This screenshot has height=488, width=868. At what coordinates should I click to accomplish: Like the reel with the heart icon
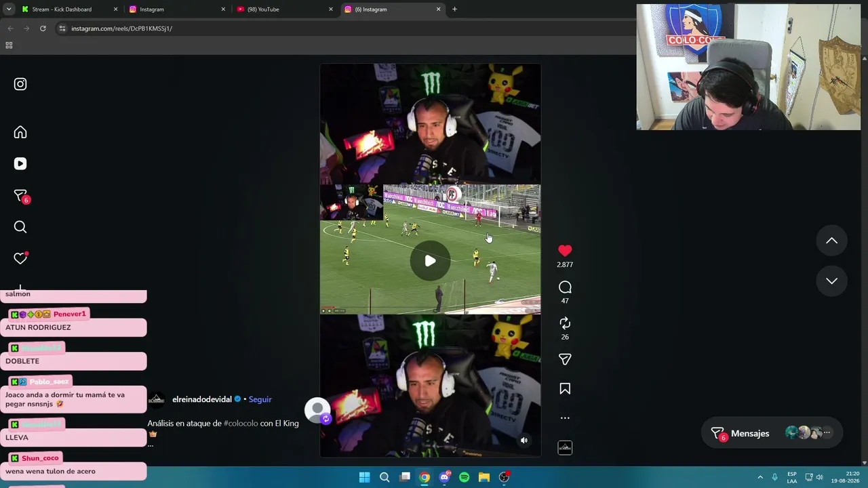pos(565,251)
